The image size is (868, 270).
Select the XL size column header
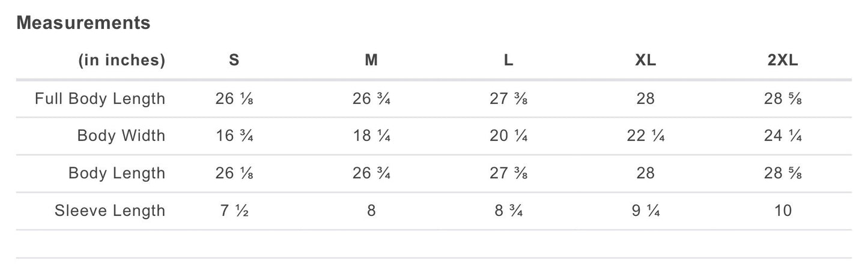pyautogui.click(x=646, y=60)
